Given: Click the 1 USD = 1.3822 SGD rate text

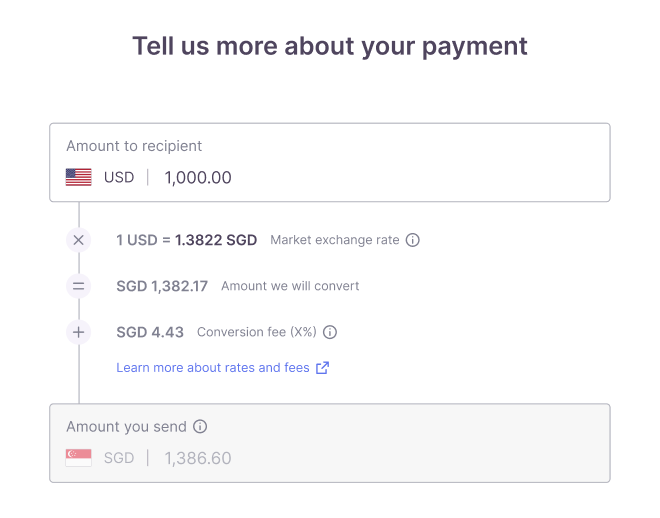Looking at the screenshot, I should (x=187, y=240).
